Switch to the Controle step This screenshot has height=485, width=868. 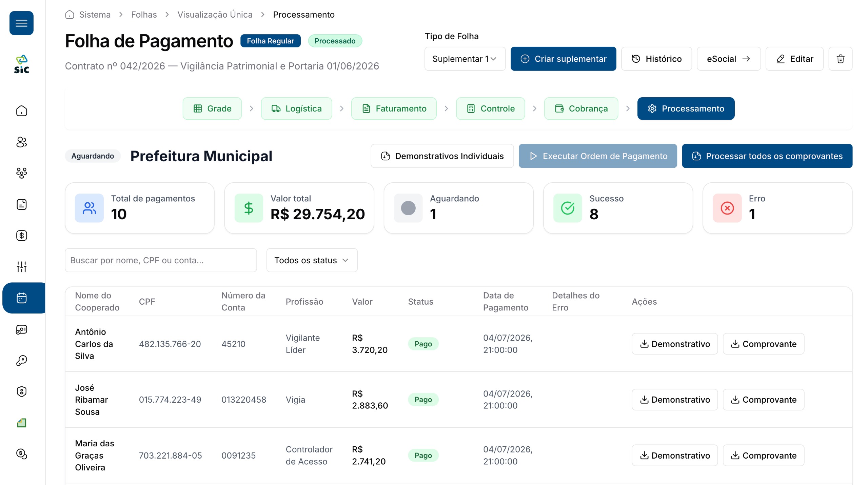click(x=490, y=108)
